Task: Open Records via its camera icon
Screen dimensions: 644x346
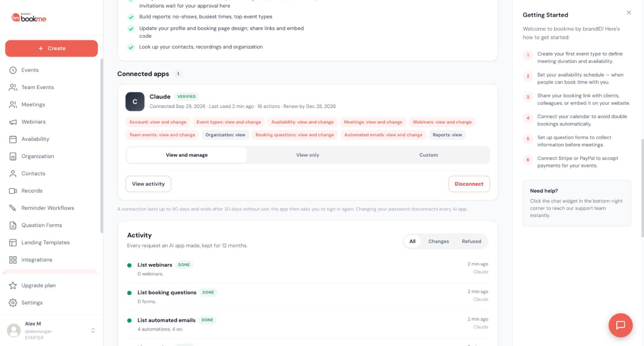Action: click(13, 191)
